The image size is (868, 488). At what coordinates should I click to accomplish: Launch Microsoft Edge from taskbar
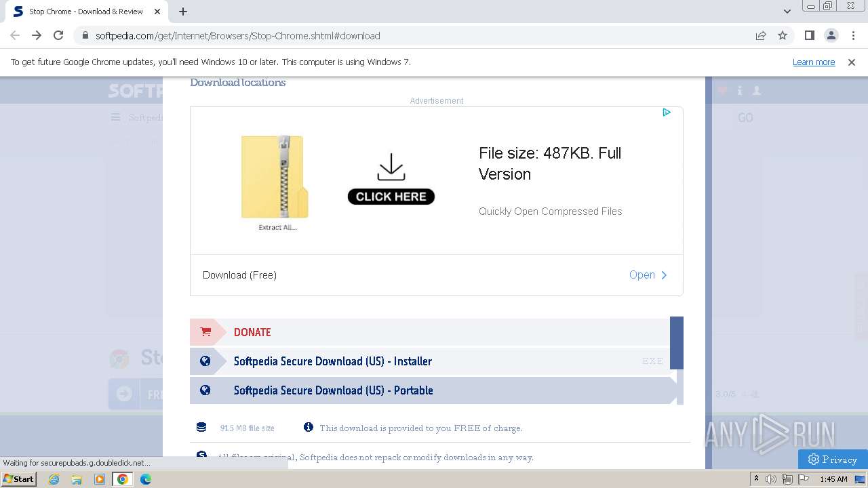coord(146,479)
